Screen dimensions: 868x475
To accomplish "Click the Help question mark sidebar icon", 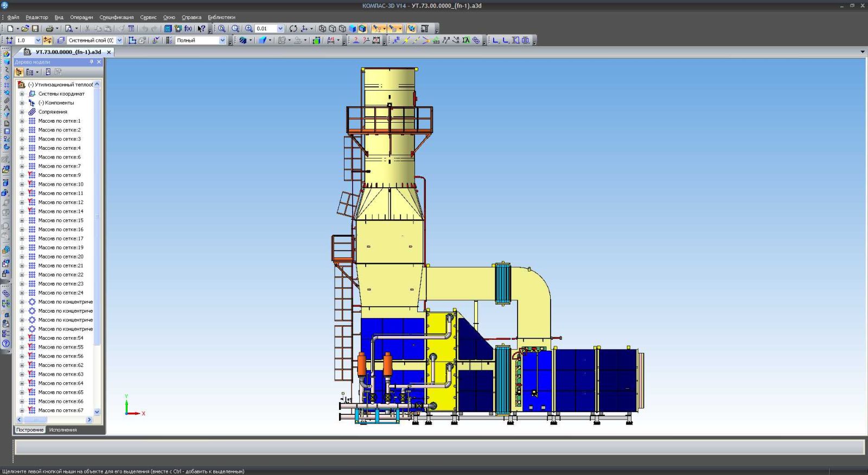I will [6, 343].
